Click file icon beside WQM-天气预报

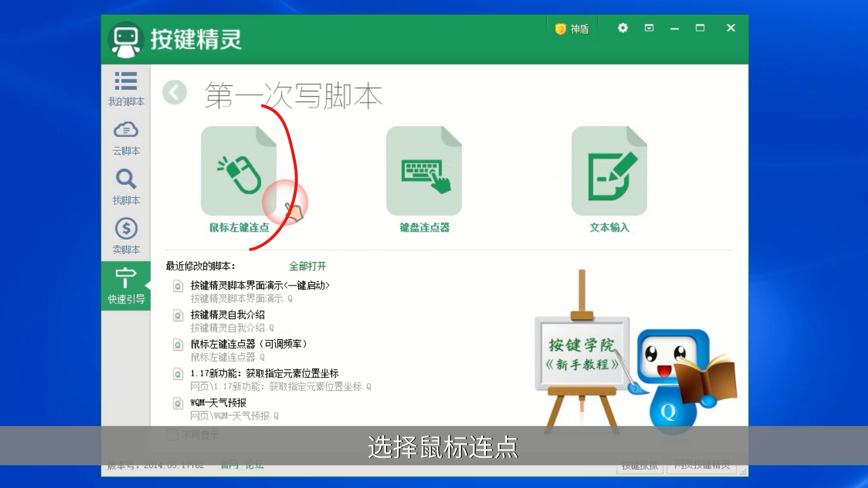click(178, 404)
